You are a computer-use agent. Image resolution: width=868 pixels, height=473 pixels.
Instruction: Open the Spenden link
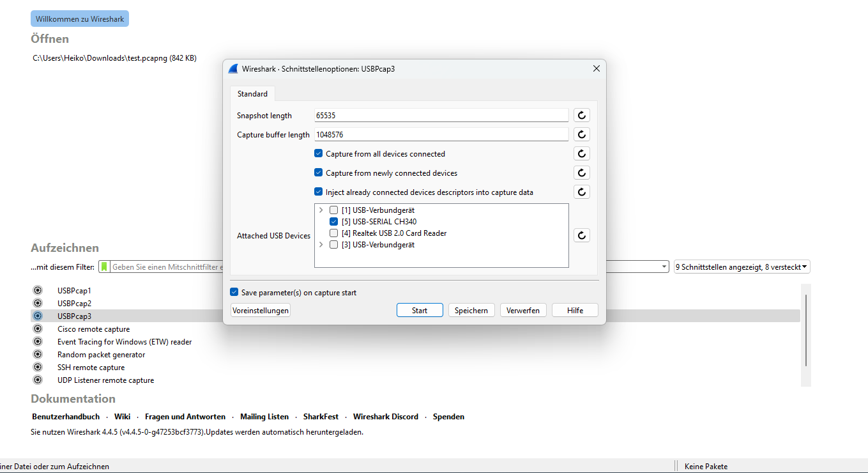(448, 417)
